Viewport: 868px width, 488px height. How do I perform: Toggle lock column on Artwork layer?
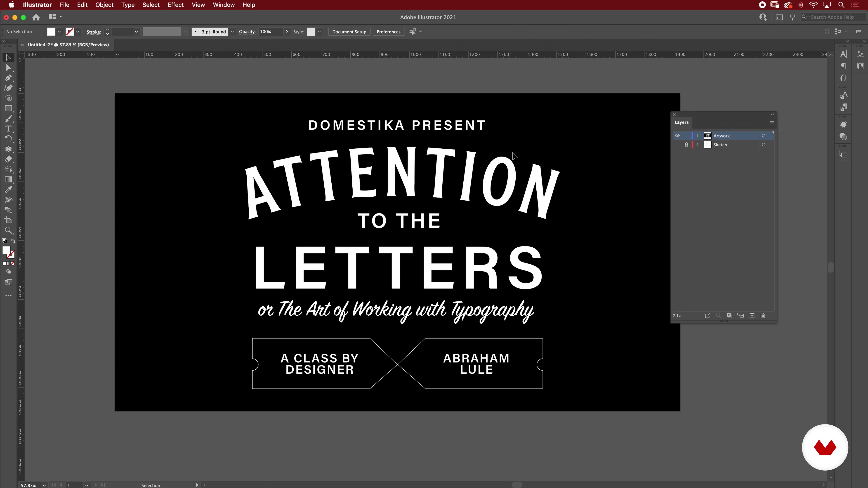[x=686, y=136]
